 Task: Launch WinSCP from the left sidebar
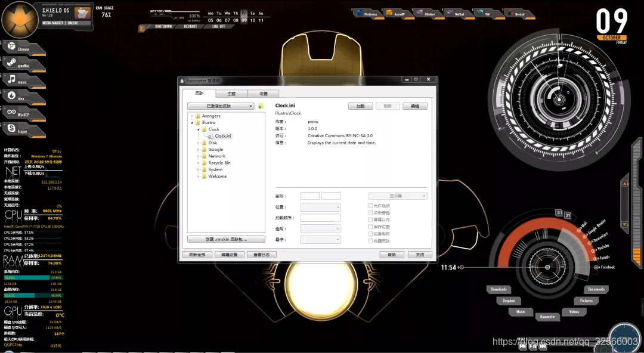point(23,113)
